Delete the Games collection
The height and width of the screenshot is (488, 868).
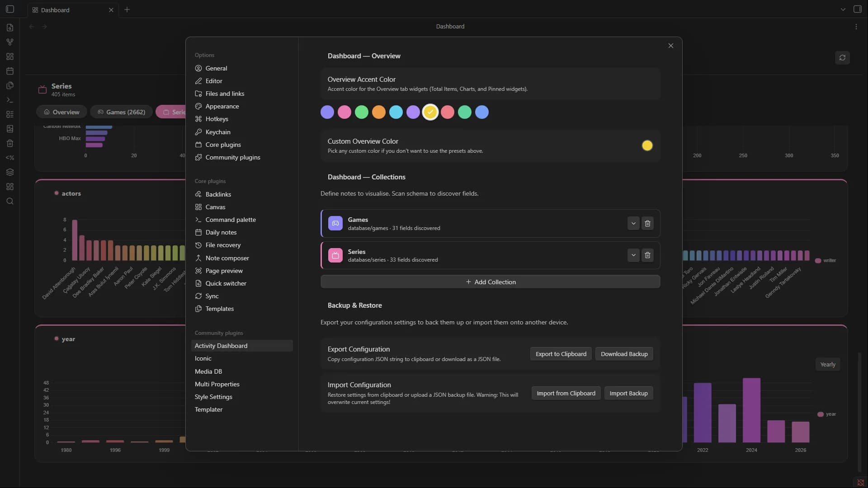(x=647, y=223)
